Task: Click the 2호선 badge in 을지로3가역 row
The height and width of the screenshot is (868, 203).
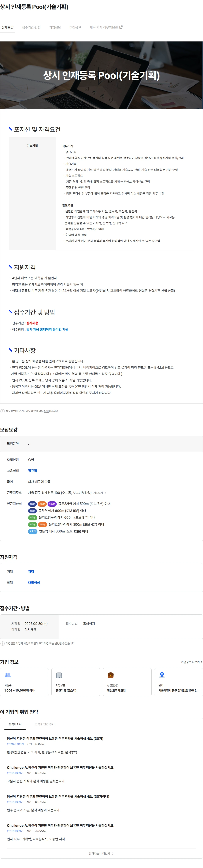Action: [x=32, y=525]
